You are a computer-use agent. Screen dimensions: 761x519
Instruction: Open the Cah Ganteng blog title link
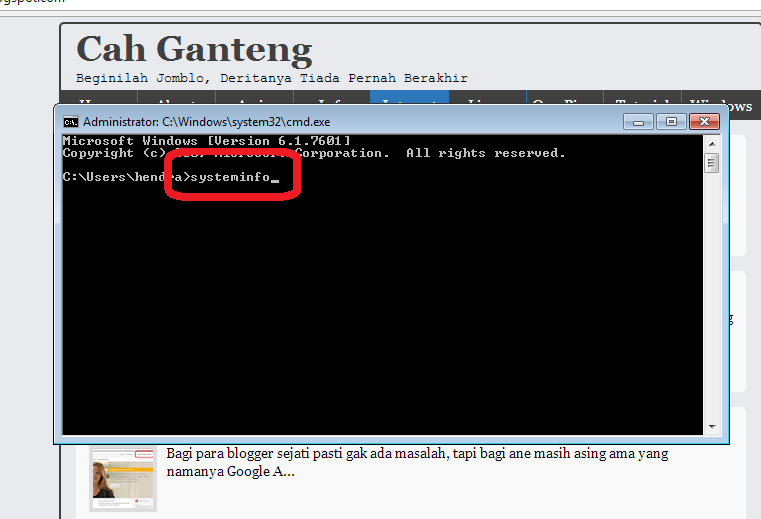tap(194, 50)
